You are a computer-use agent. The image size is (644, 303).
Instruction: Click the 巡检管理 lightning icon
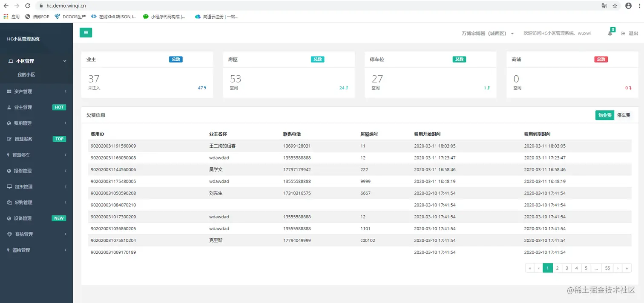(x=9, y=250)
